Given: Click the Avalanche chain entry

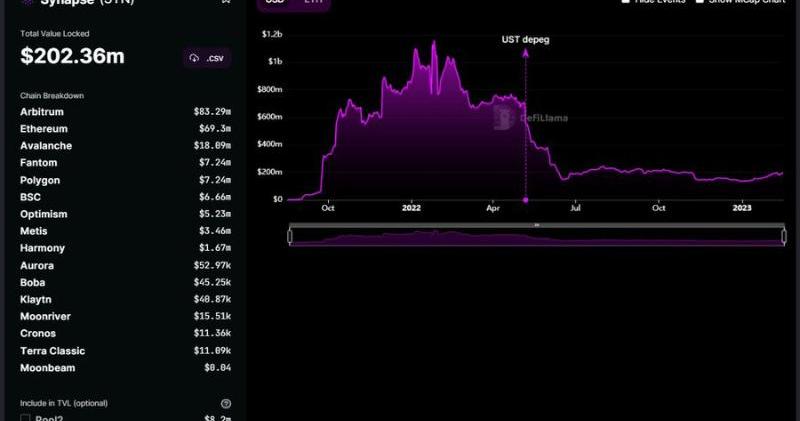Looking at the screenshot, I should [46, 146].
